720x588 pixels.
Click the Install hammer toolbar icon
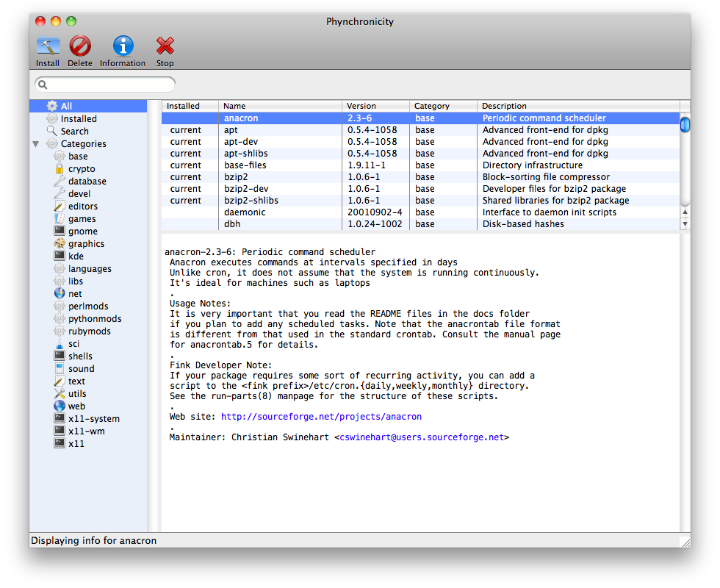pyautogui.click(x=48, y=46)
